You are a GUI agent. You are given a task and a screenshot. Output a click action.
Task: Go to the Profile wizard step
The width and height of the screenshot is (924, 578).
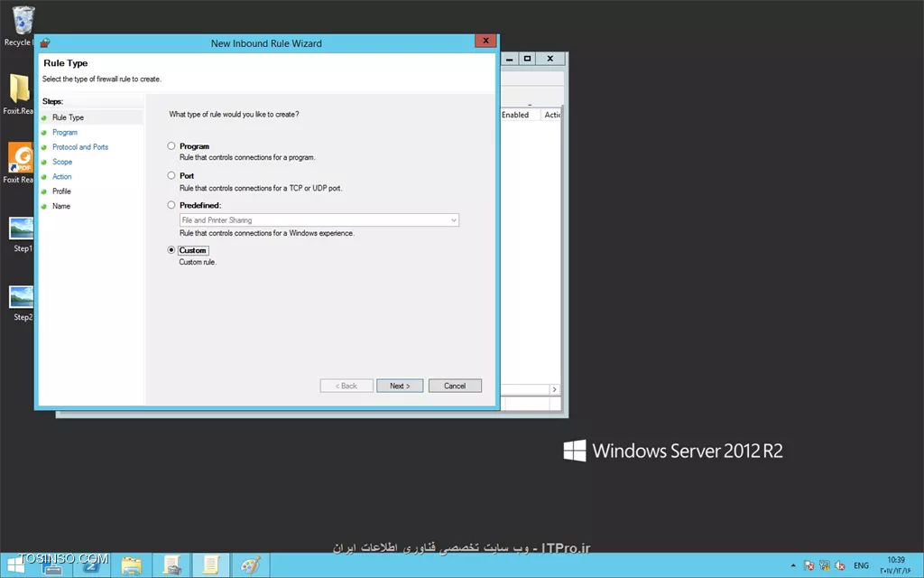[x=61, y=191]
